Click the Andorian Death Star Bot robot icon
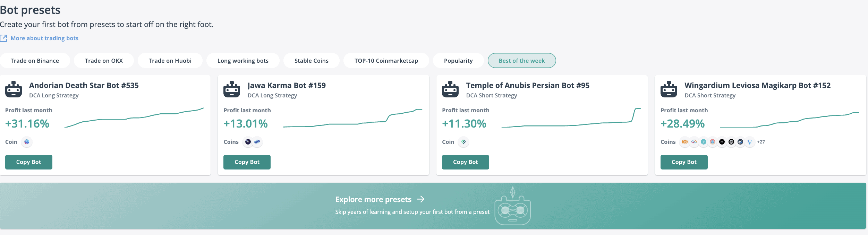This screenshot has height=235, width=868. [14, 89]
